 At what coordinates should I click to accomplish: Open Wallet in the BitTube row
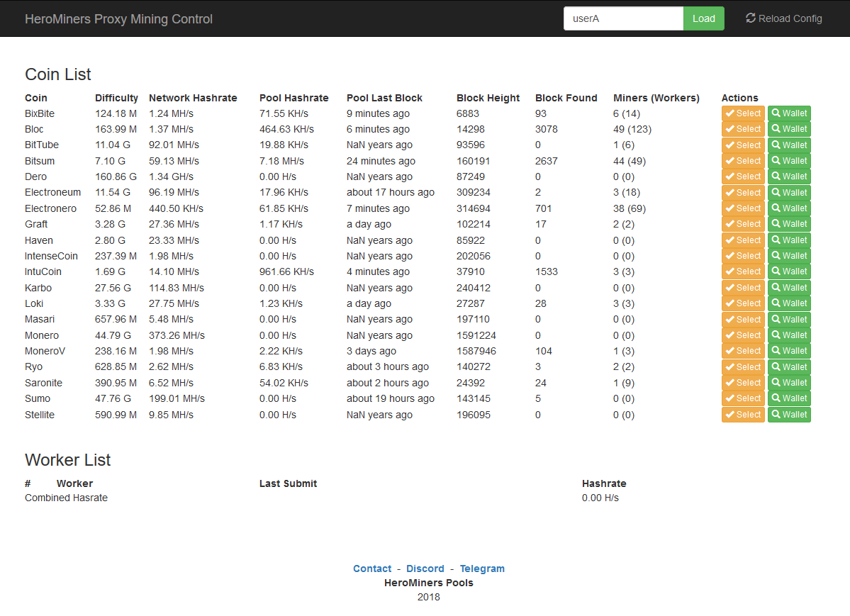(x=789, y=145)
